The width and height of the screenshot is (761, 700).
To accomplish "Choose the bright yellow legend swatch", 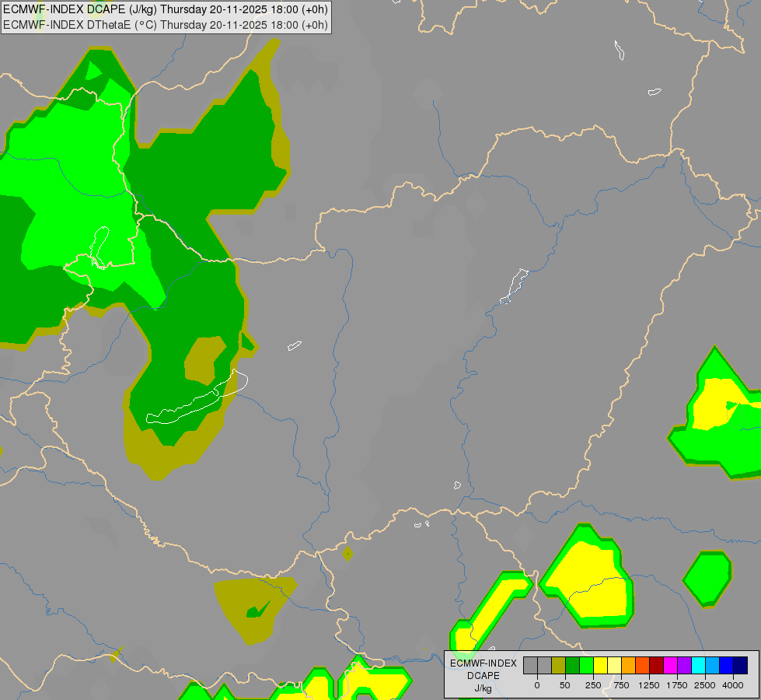I will pyautogui.click(x=600, y=666).
